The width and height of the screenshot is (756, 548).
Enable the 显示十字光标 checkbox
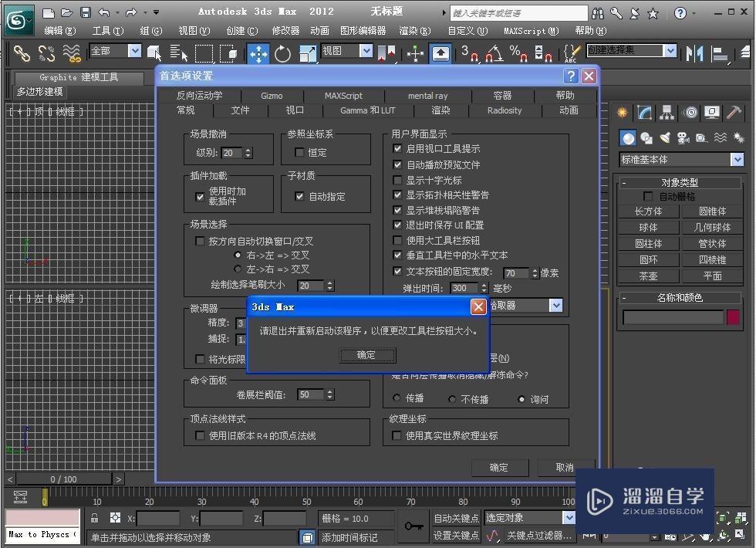pos(398,179)
